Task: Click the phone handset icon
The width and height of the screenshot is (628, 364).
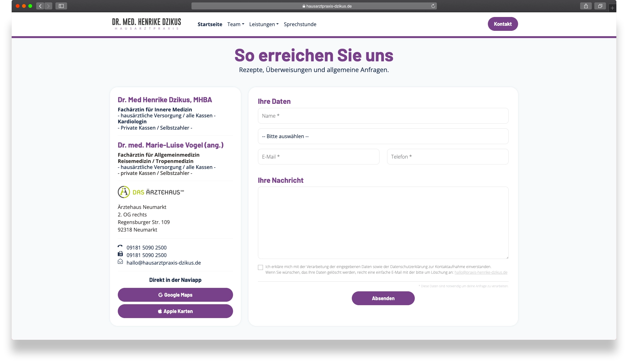Action: (120, 247)
